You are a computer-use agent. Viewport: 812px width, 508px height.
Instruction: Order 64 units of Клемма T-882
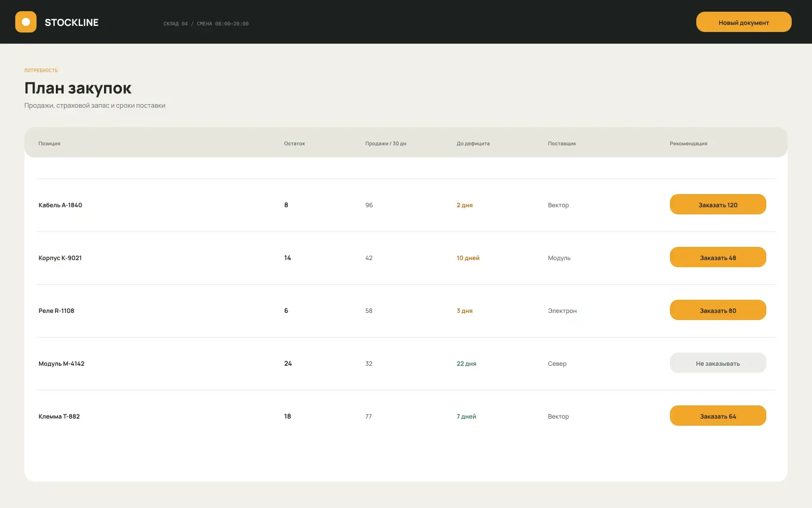(718, 416)
